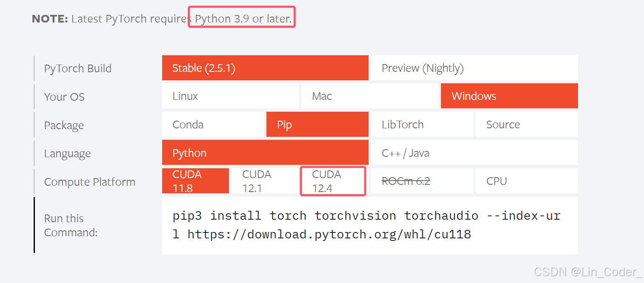644x283 pixels.
Task: Select the Stable (2.5.1) build option
Action: (265, 68)
